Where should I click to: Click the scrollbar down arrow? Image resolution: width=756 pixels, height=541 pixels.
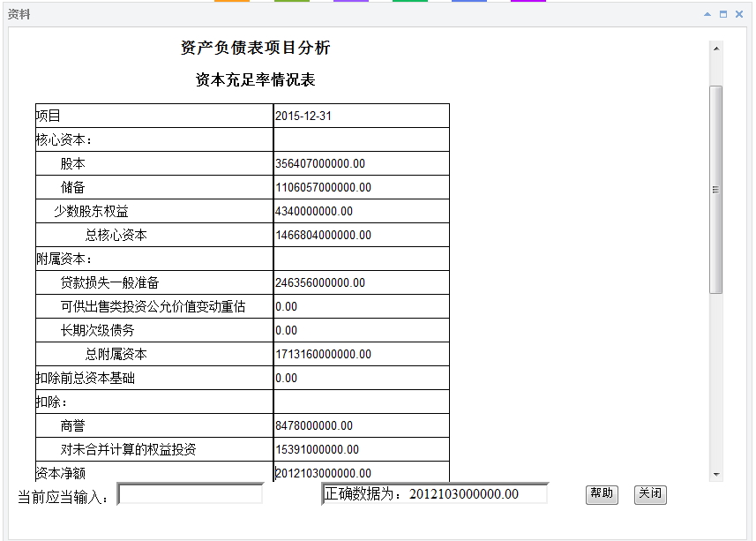(x=716, y=475)
